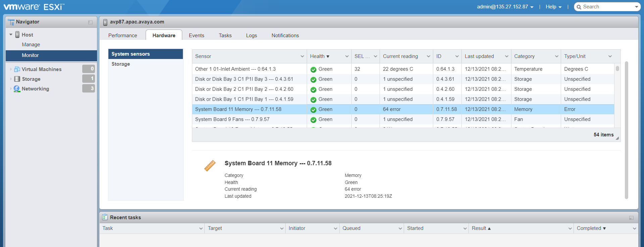The width and height of the screenshot is (644, 247).
Task: Click the green health icon for Disk Bay 2
Action: click(x=313, y=89)
